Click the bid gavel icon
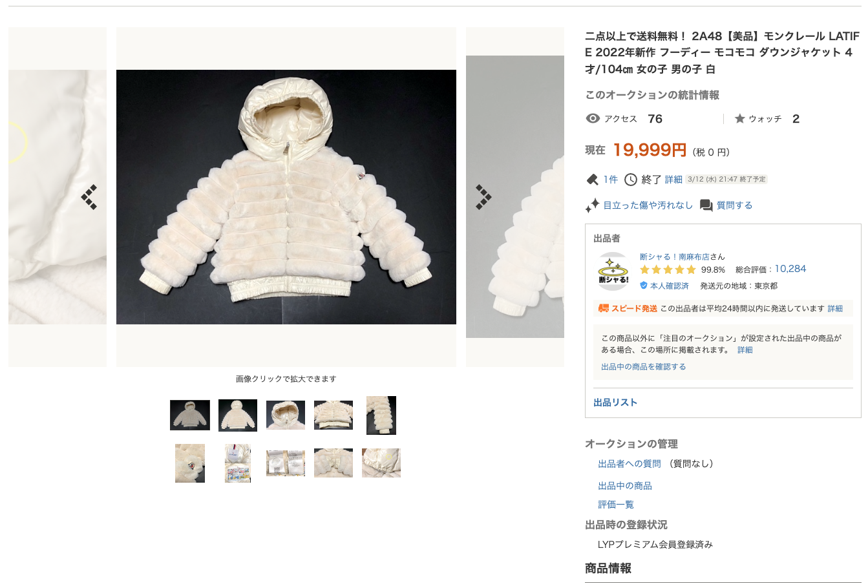 click(x=592, y=180)
